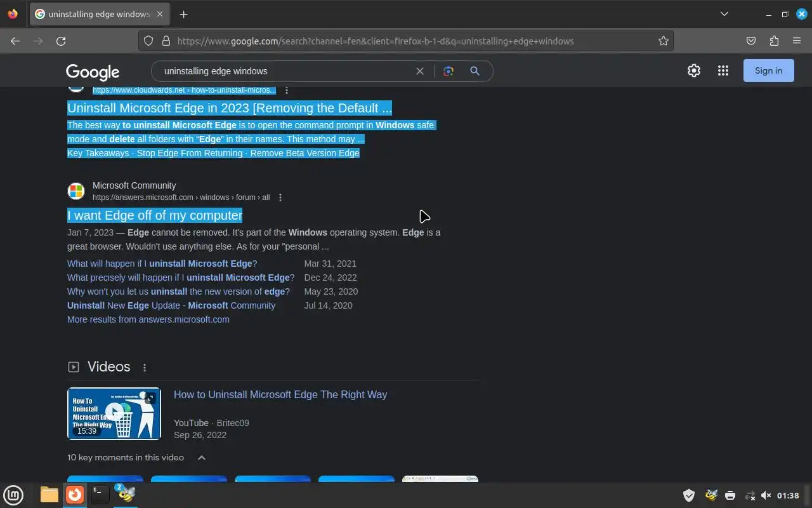Focus the Google search input field

click(x=285, y=71)
